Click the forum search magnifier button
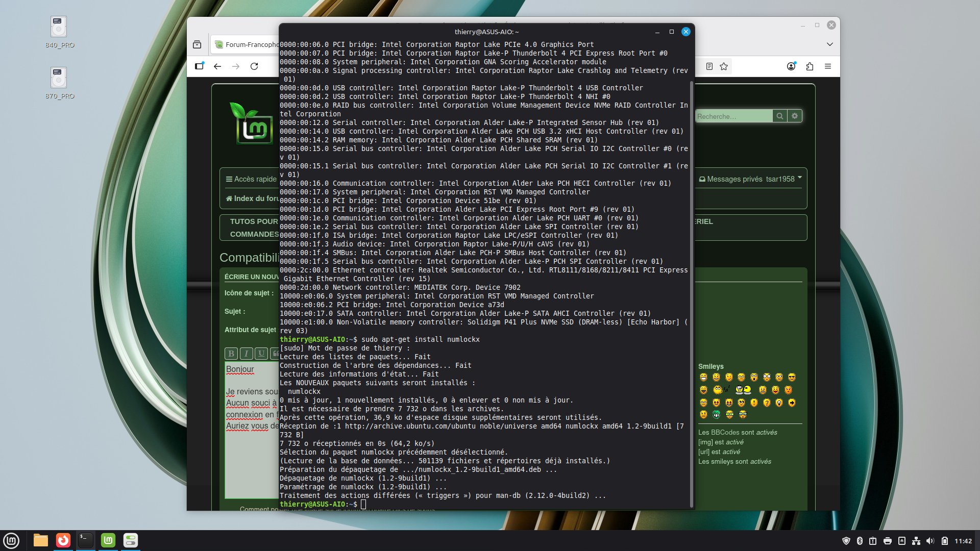The height and width of the screenshot is (551, 980). tap(779, 116)
